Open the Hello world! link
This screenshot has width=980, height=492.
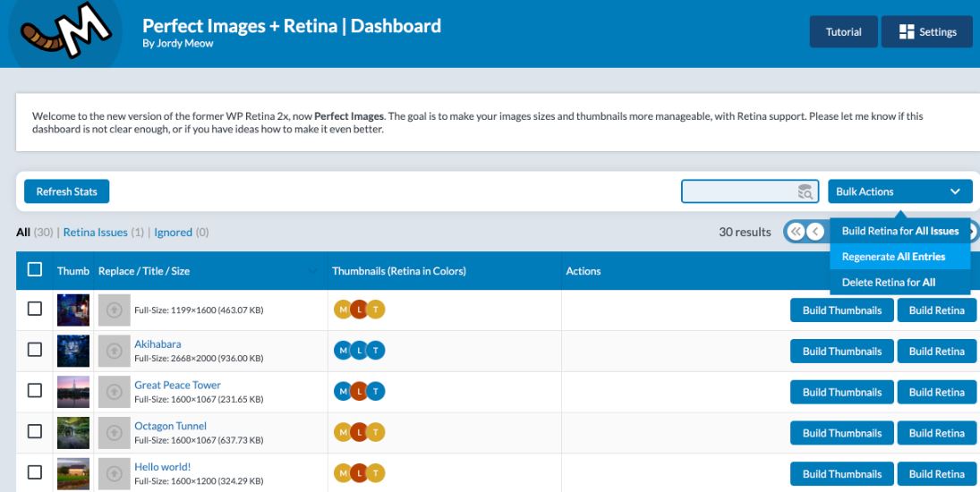163,467
